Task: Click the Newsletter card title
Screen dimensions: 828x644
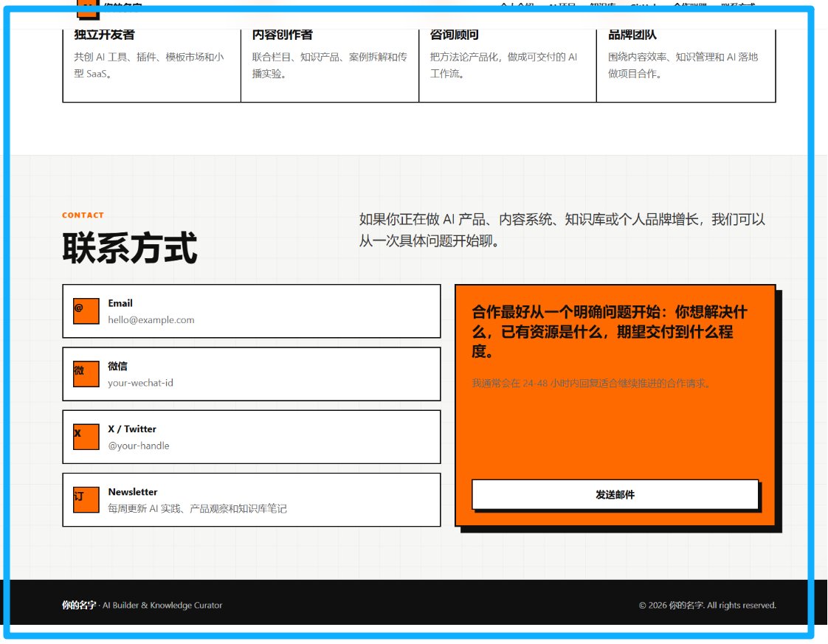Action: coord(133,492)
